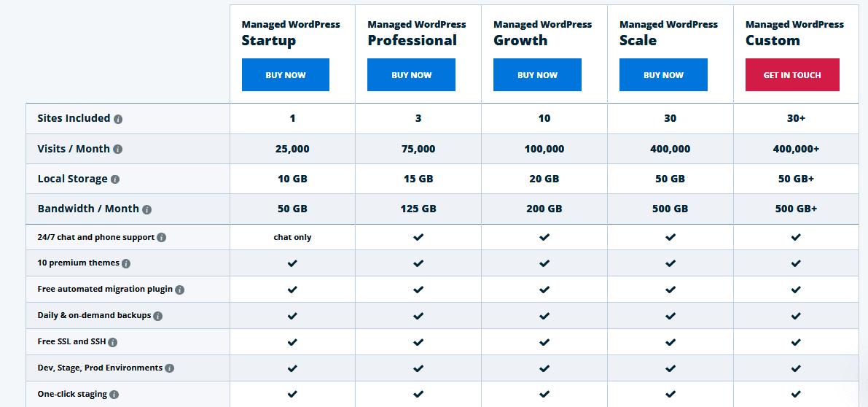Click the Managed WordPress Professional heading
This screenshot has height=407, width=868.
point(417,34)
